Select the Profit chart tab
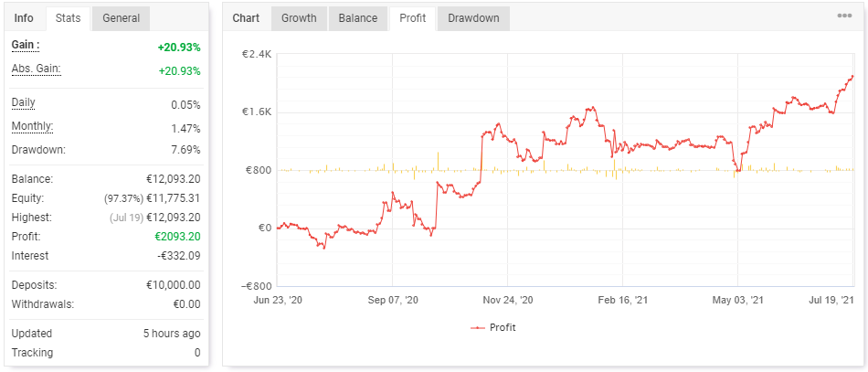The width and height of the screenshot is (868, 372). pos(412,18)
